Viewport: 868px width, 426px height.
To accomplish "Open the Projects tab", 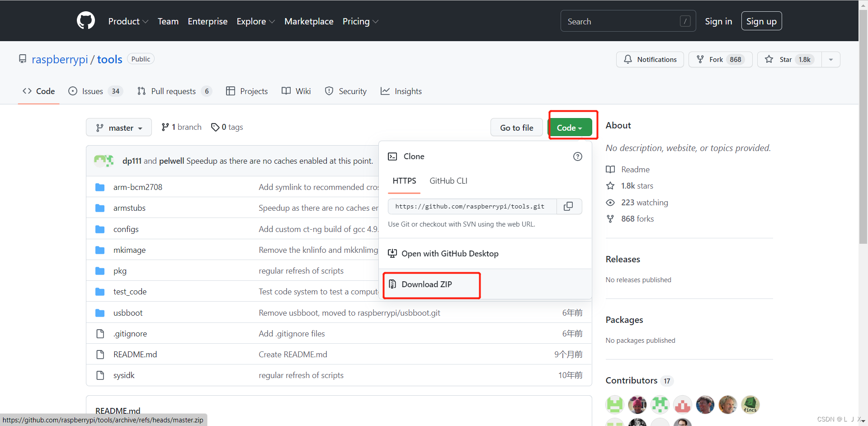I will tap(247, 91).
